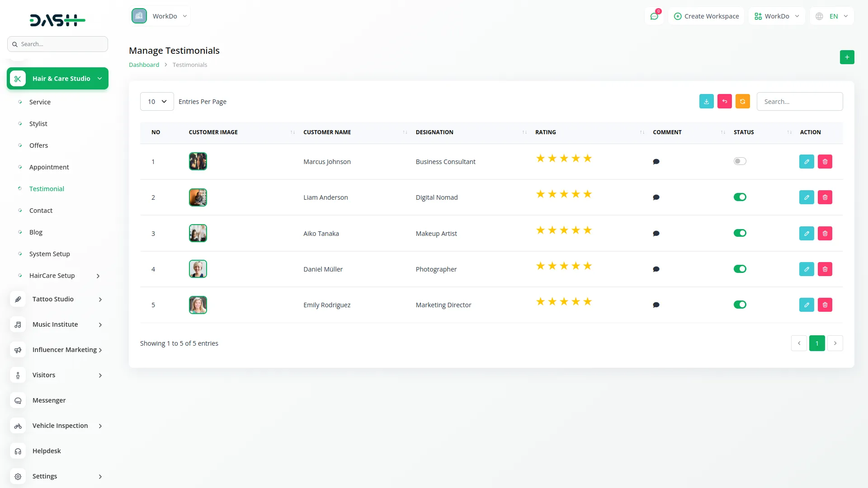868x488 pixels.
Task: Turn off Emily Rodriguez's status switch
Action: [x=740, y=305]
